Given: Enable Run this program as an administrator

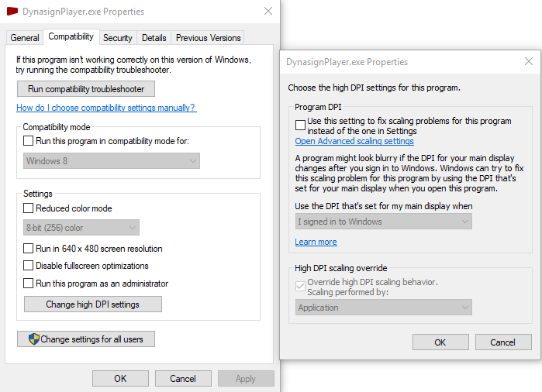Looking at the screenshot, I should click(x=29, y=284).
